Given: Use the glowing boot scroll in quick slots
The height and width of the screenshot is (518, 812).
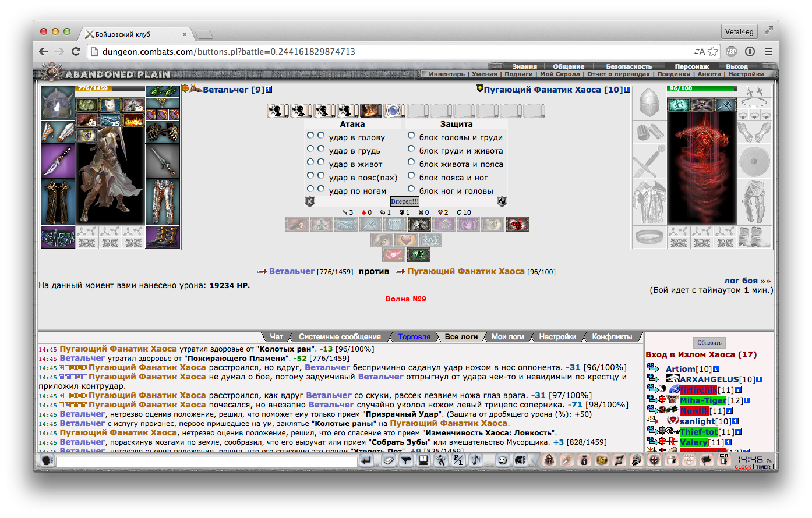Looking at the screenshot, I should click(x=371, y=111).
